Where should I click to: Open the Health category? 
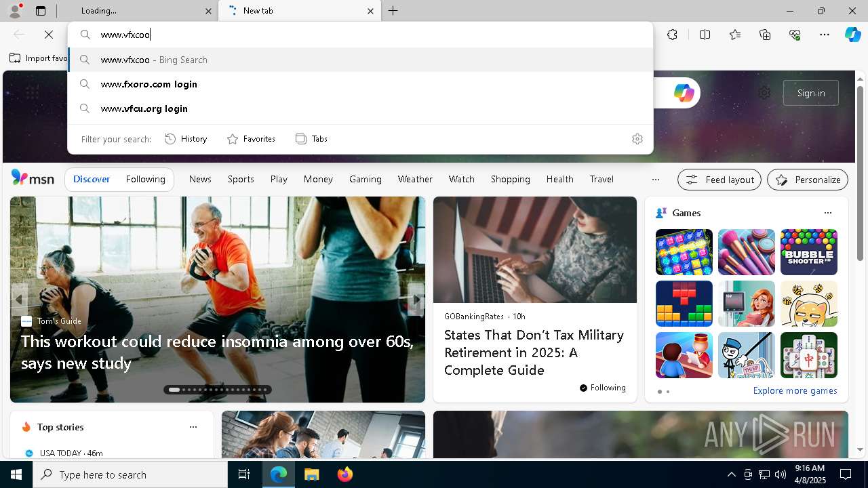click(560, 179)
